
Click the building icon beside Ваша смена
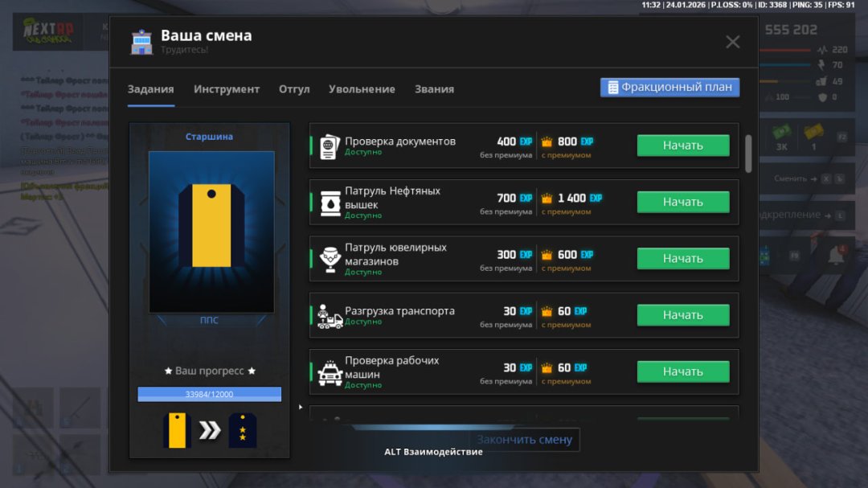pos(141,42)
